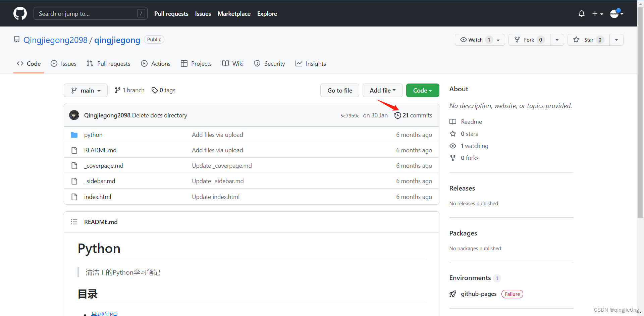Open the Add files via upload commit for python
Screen dimensions: 644x316
click(x=217, y=135)
